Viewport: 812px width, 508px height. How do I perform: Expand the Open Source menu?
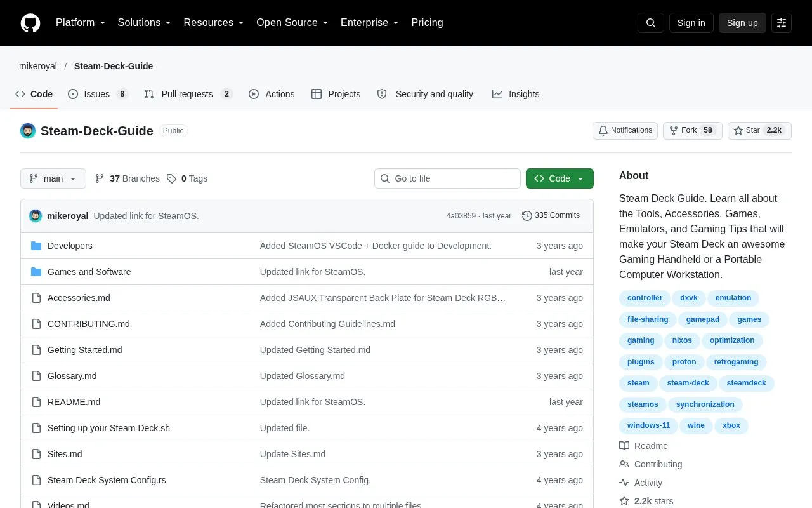coord(292,23)
